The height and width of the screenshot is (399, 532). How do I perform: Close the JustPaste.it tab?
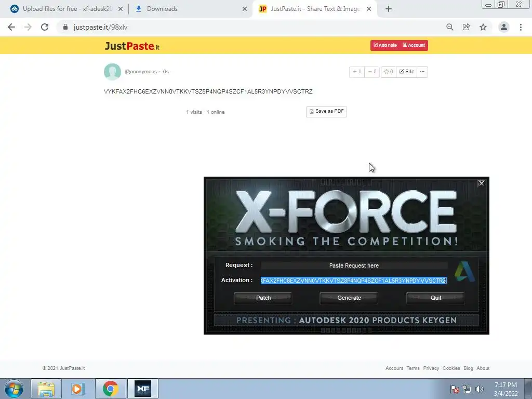tap(369, 9)
